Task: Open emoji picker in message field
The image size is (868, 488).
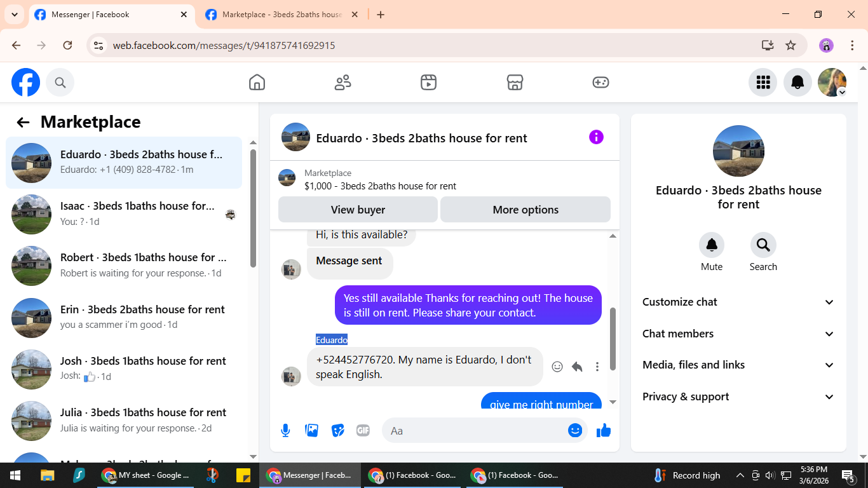Action: pyautogui.click(x=575, y=431)
